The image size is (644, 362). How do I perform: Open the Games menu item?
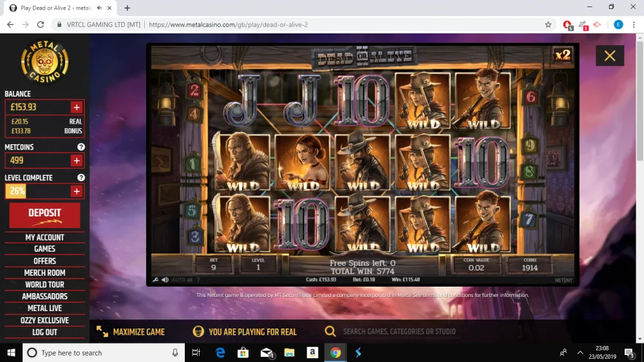coord(45,249)
